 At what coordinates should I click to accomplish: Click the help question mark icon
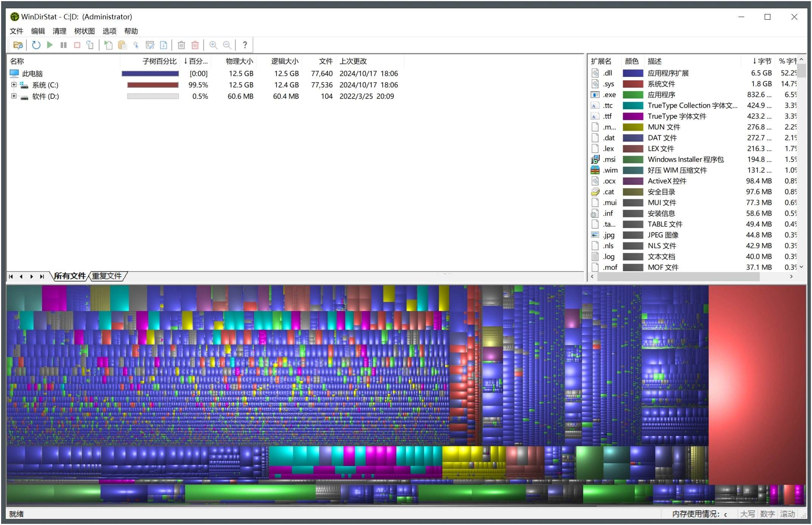245,45
